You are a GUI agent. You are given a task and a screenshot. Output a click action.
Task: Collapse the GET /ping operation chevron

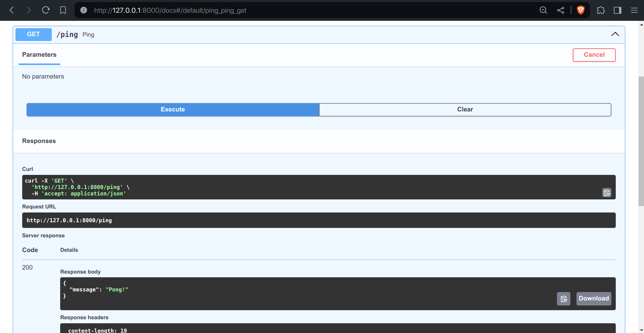(615, 34)
